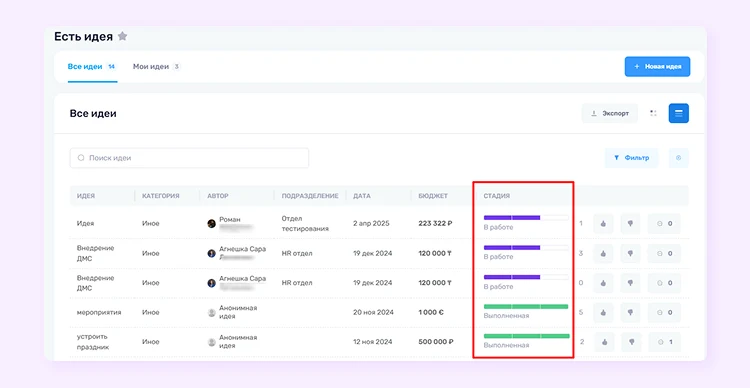Screen dimensions: 750x388
Task: Open the idea named мероприятия
Action: (x=99, y=312)
